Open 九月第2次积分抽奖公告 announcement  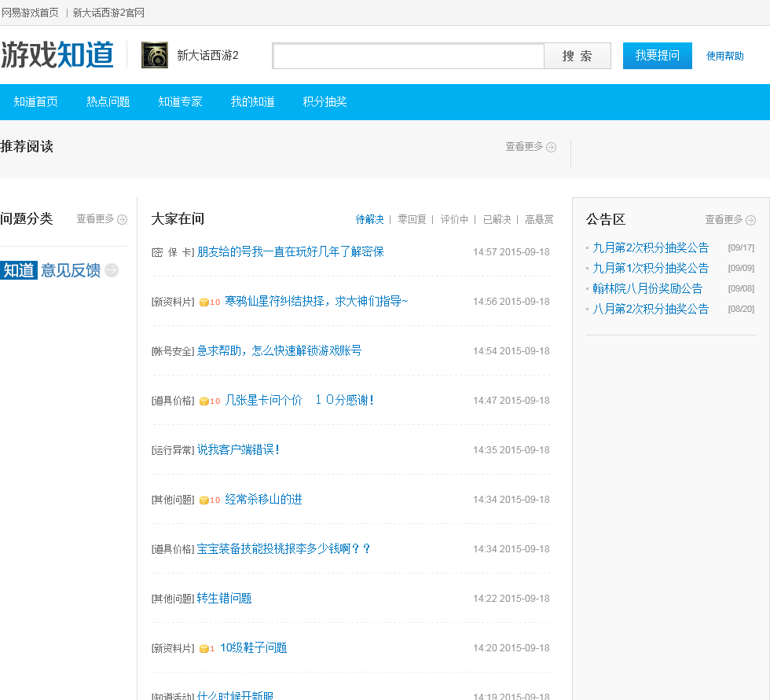coord(651,247)
